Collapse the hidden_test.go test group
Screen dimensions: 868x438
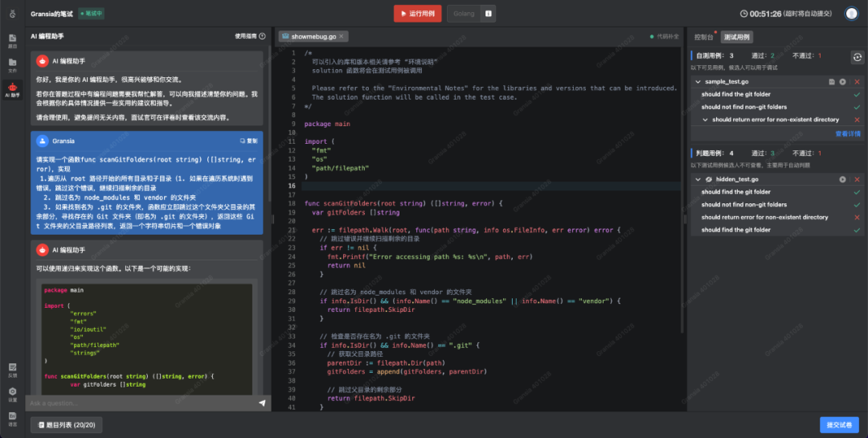click(698, 179)
